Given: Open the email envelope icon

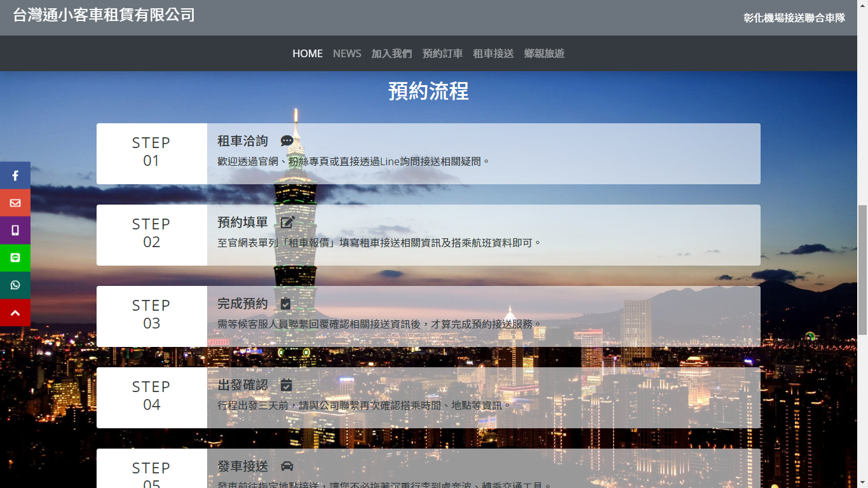Looking at the screenshot, I should tap(15, 203).
